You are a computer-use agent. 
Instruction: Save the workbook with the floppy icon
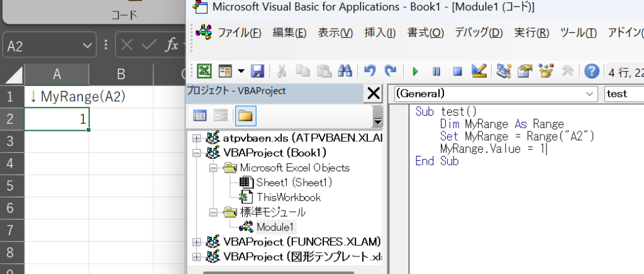(257, 72)
